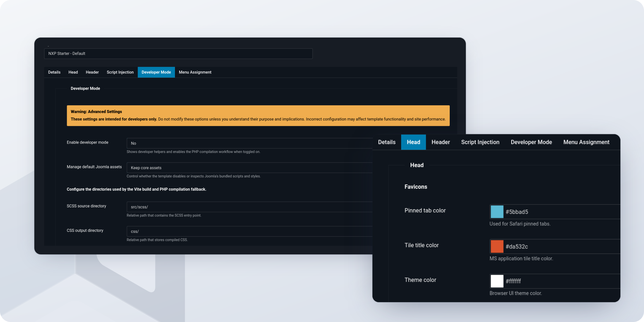Screen dimensions: 644x322
Task: Click SCSS source directory field
Action: click(x=250, y=207)
